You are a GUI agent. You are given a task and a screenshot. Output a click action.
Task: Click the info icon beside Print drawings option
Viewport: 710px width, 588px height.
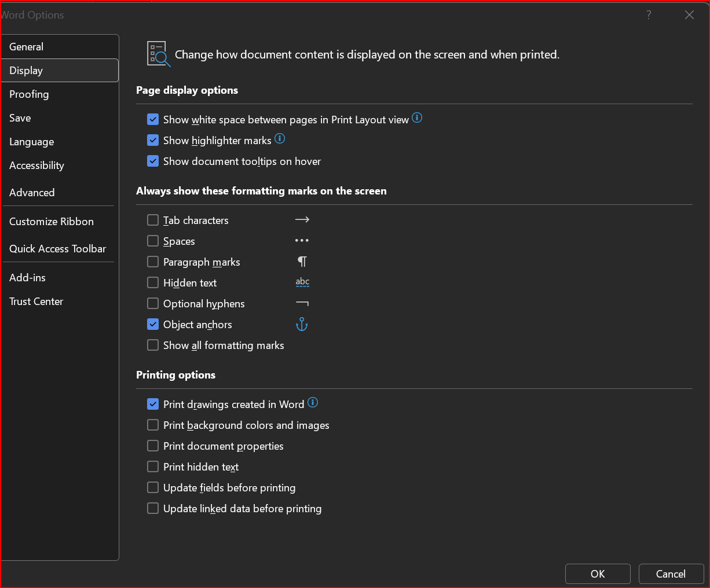[313, 402]
